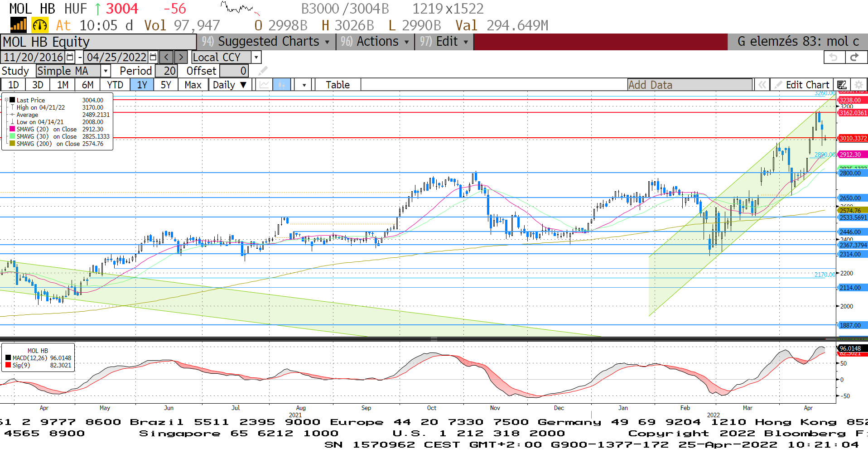Screen dimensions: 868x468
Task: Click the undo arrow button
Action: (834, 57)
